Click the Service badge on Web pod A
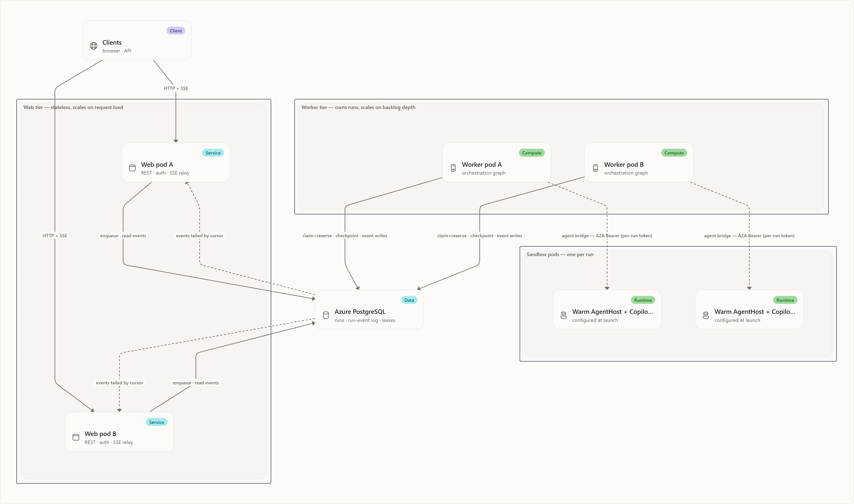854x504 pixels. click(213, 153)
